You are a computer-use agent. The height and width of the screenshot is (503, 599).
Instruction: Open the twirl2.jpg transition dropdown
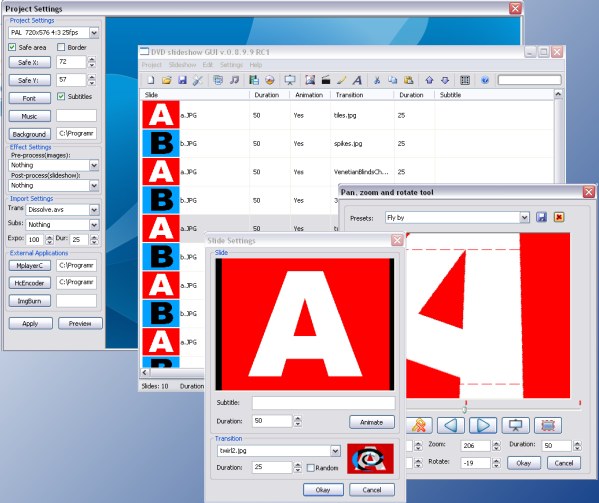pos(335,451)
